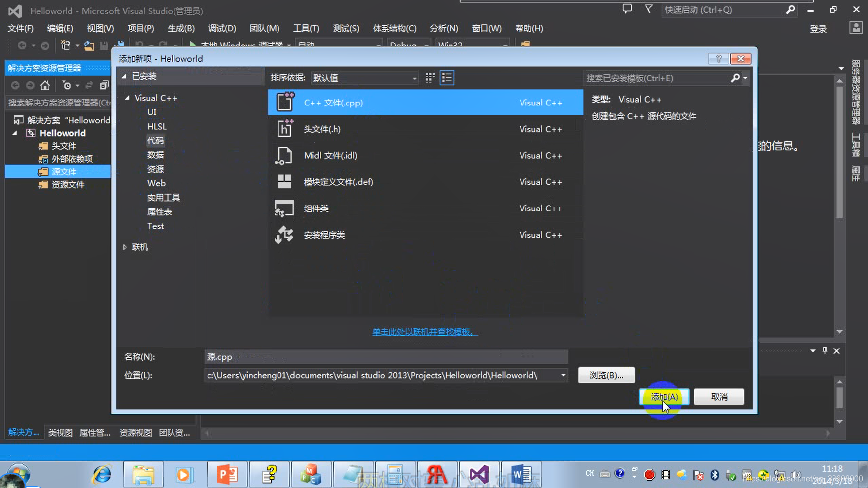Click the 单击此处以联机并查找模板 link
The image size is (868, 488).
click(425, 332)
